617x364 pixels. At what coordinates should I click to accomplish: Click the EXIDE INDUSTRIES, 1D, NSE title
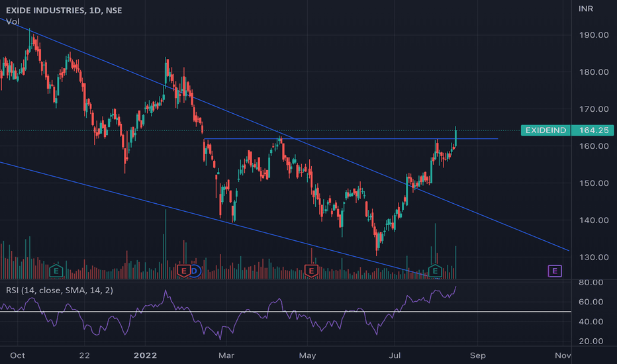pos(64,10)
